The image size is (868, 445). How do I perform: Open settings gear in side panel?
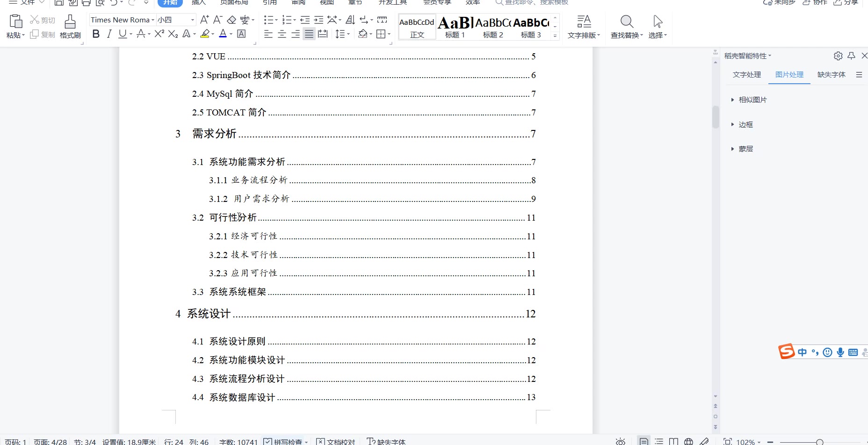(838, 56)
